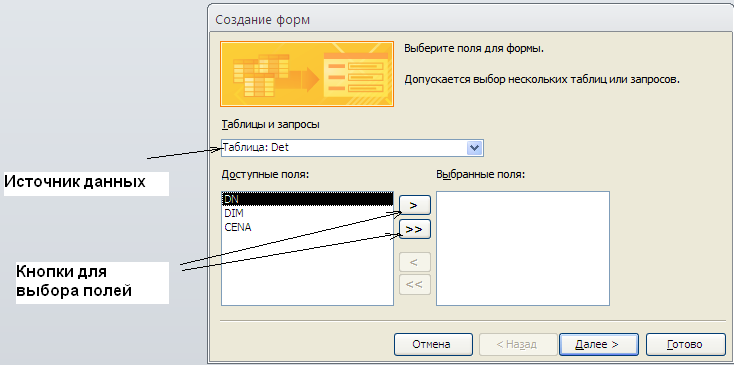This screenshot has height=365, width=734.
Task: Proceed with the Далее > button
Action: click(x=599, y=344)
